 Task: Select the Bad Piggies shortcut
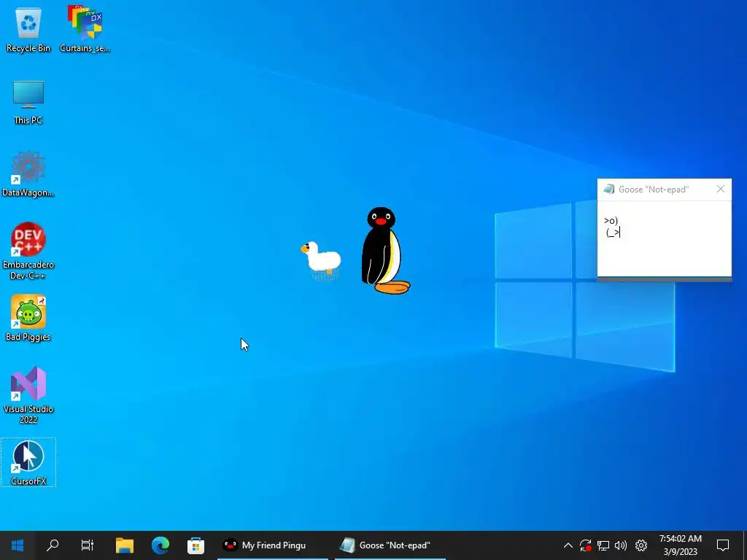click(28, 318)
